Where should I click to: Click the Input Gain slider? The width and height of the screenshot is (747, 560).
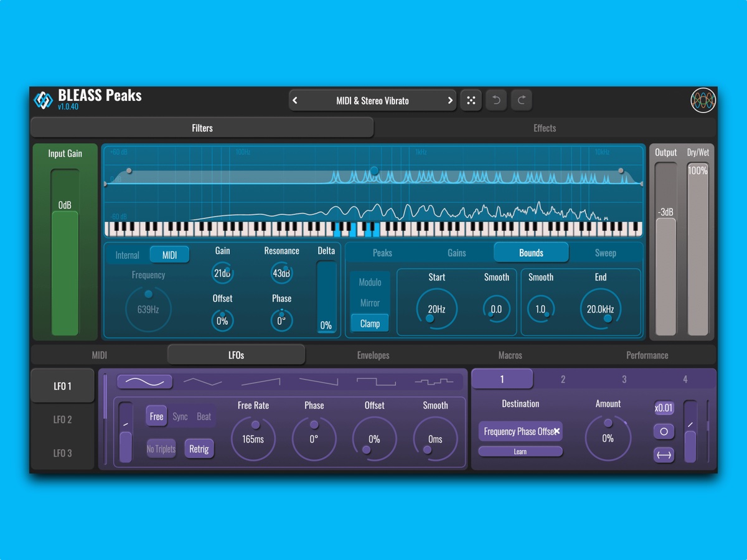pyautogui.click(x=65, y=252)
